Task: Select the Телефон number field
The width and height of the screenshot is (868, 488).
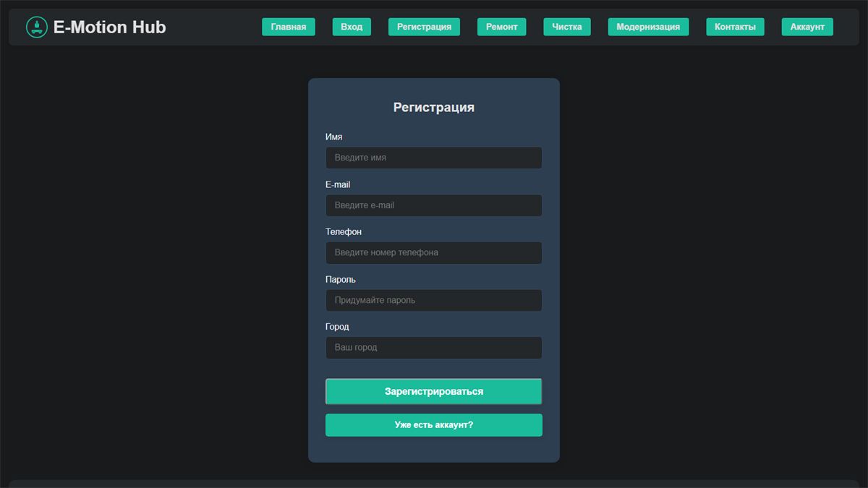Action: point(434,253)
